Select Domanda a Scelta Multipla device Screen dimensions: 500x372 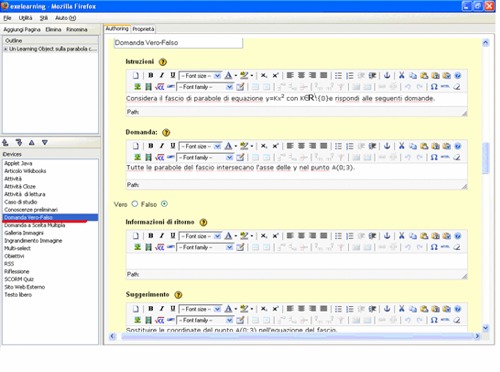35,225
